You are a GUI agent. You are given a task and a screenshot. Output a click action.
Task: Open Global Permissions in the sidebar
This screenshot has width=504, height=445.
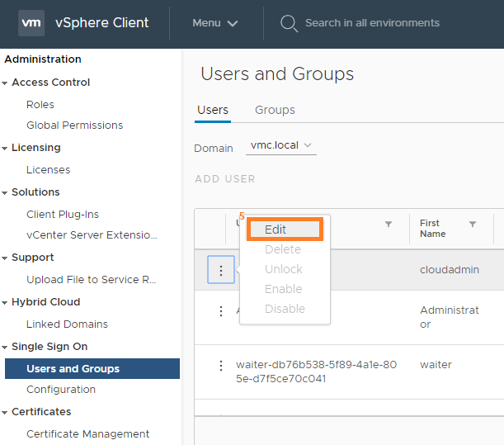(74, 125)
